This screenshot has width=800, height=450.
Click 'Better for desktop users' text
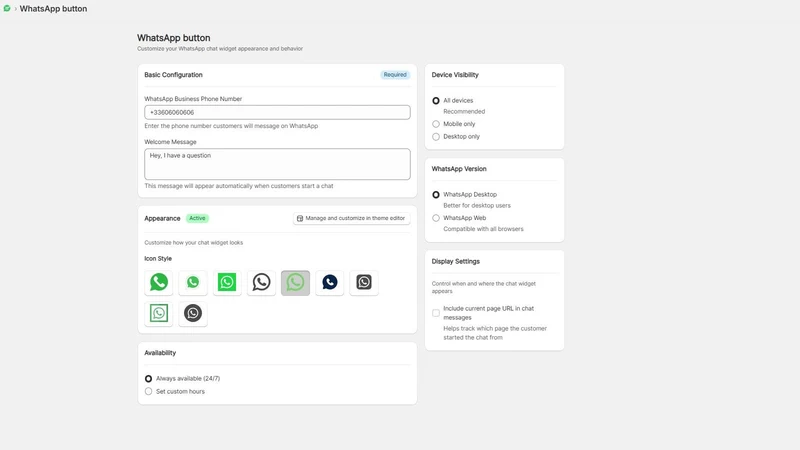(x=477, y=206)
